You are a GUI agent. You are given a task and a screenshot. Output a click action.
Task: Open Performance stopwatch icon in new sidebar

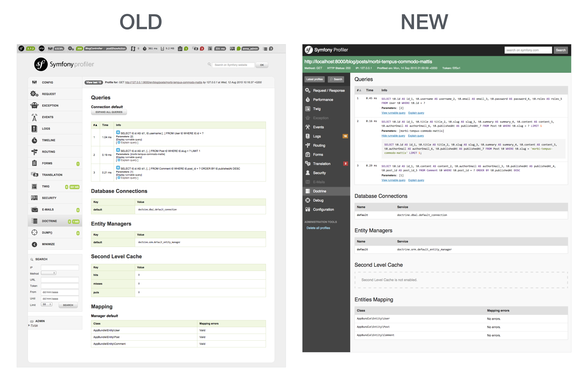coord(308,99)
